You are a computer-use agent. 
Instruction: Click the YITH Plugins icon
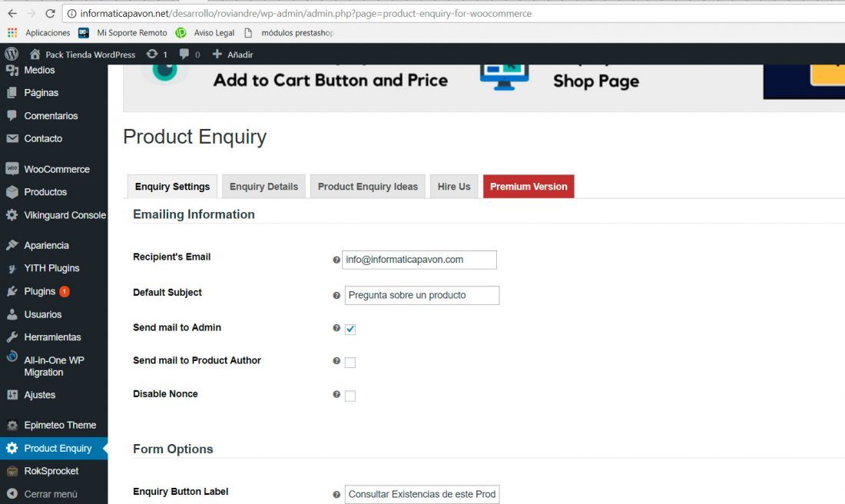pyautogui.click(x=12, y=268)
